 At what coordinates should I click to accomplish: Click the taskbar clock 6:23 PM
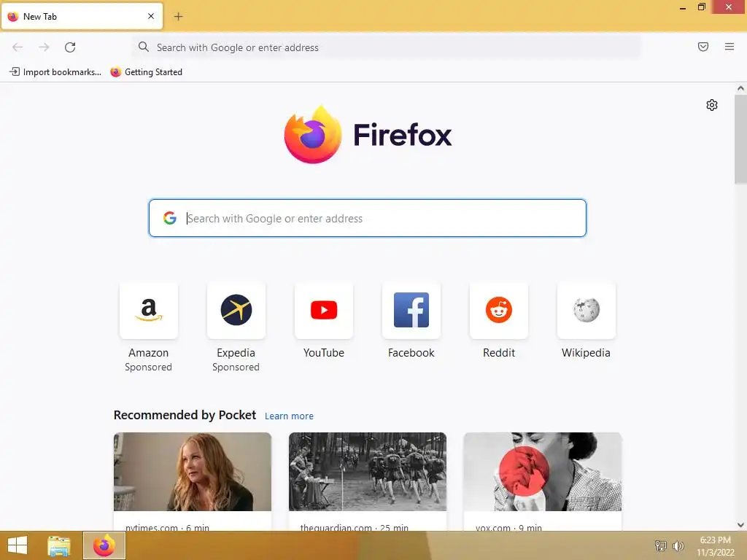click(x=715, y=540)
